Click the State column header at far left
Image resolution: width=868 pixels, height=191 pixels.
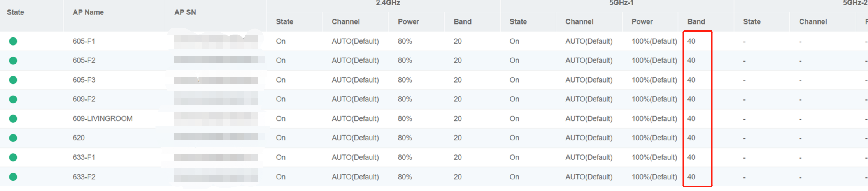pos(15,12)
